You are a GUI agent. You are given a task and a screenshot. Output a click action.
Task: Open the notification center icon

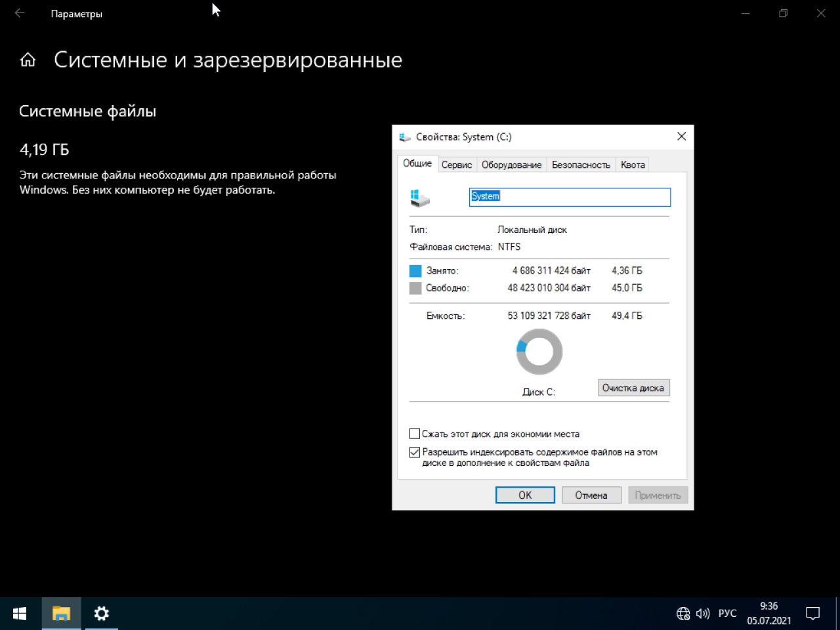(x=813, y=614)
